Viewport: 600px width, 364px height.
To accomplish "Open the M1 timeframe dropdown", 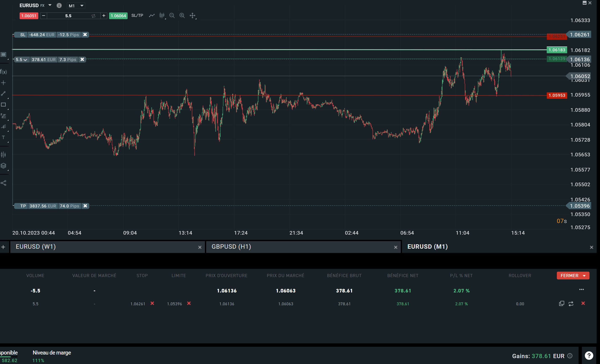I will (x=76, y=6).
